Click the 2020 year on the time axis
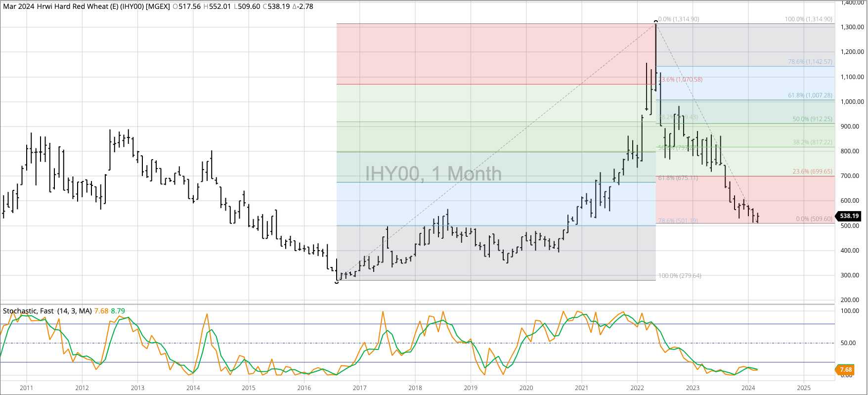The height and width of the screenshot is (395, 868). coord(526,388)
